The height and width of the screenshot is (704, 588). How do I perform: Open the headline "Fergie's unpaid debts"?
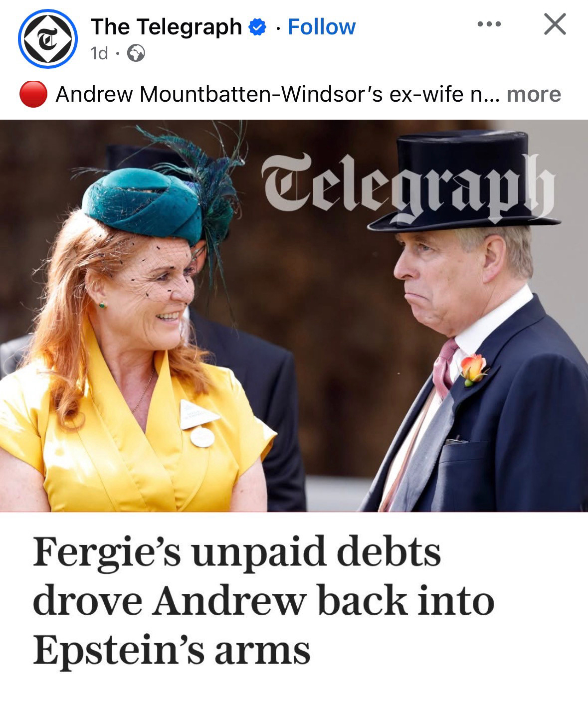(237, 552)
